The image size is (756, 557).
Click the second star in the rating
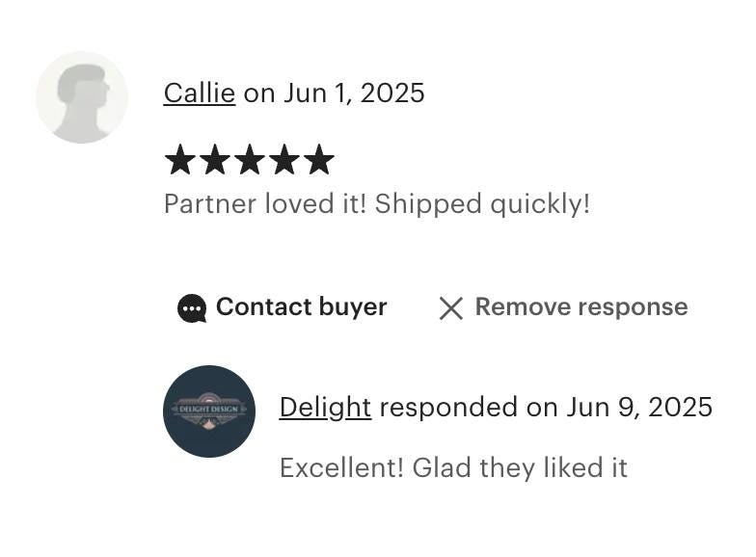[x=215, y=160]
